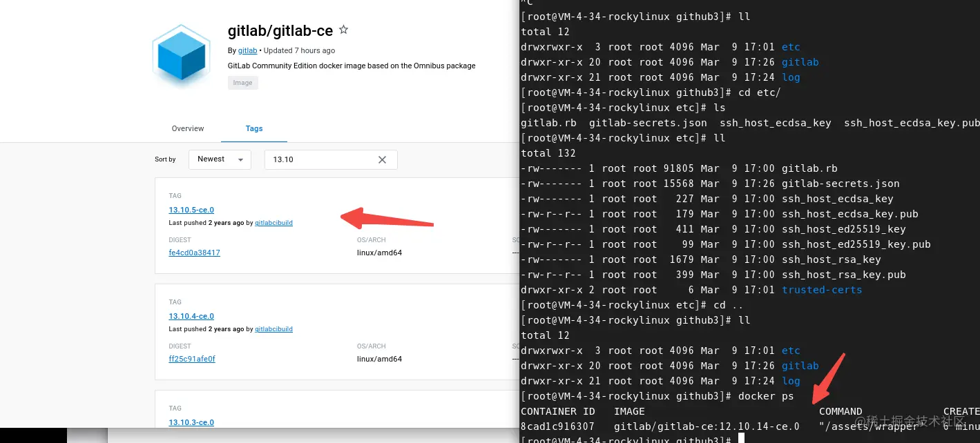Open tag 13.10.4-ce.0
The height and width of the screenshot is (443, 980).
(x=191, y=316)
